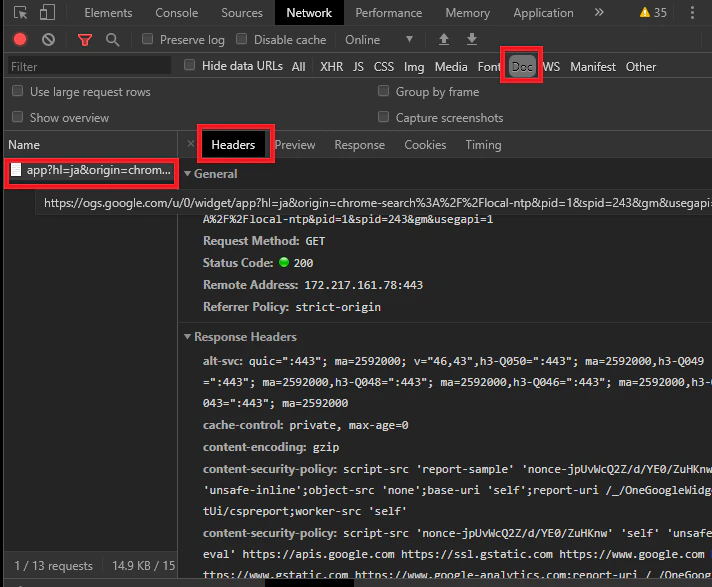
Task: Click the document file icon in request row
Action: [x=16, y=170]
